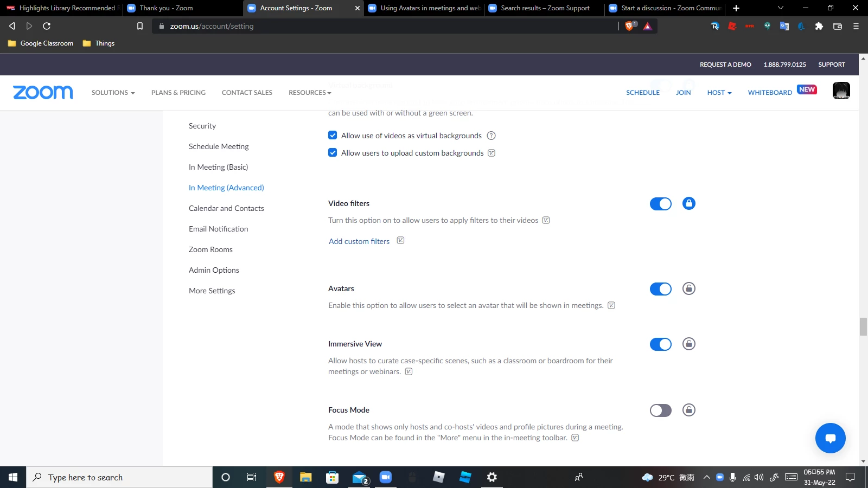This screenshot has width=868, height=488.
Task: Open the user profile avatar menu
Action: [x=841, y=91]
